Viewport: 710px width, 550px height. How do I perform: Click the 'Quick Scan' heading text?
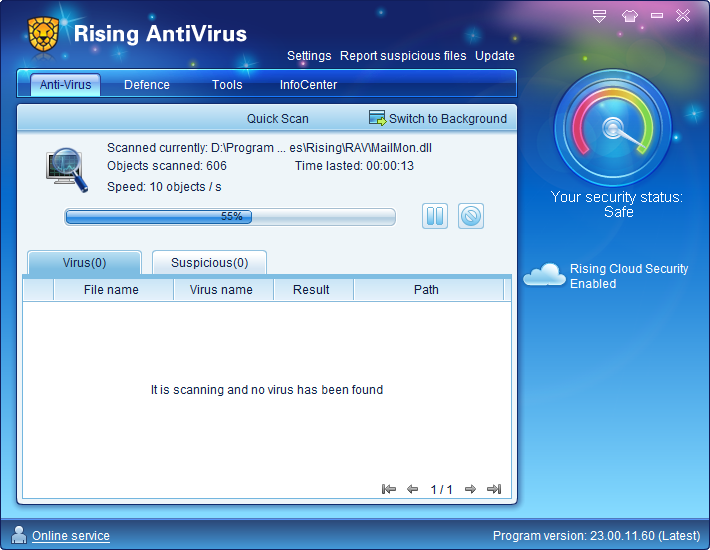(x=278, y=119)
